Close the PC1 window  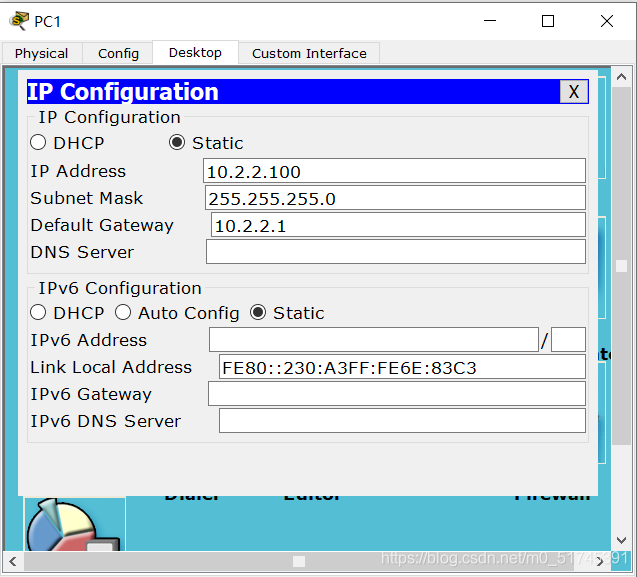pos(607,21)
